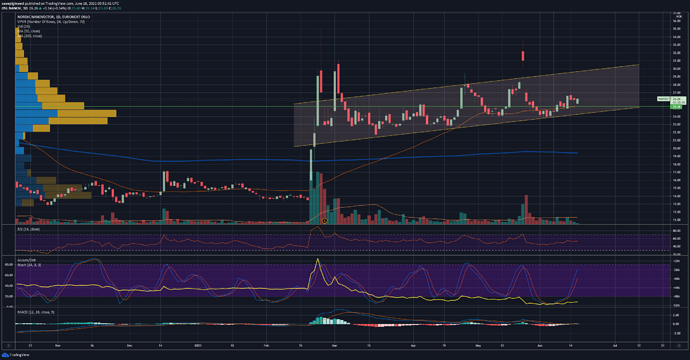
Task: Open the price axis corner icon at bottom right
Action: pos(679,346)
